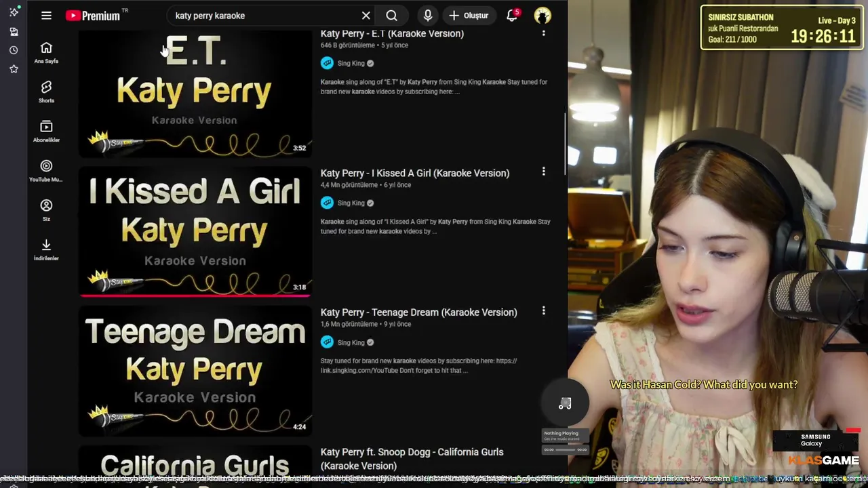Screen dimensions: 868x488
Task: Click the browser sidebar history clock icon
Action: (x=14, y=50)
